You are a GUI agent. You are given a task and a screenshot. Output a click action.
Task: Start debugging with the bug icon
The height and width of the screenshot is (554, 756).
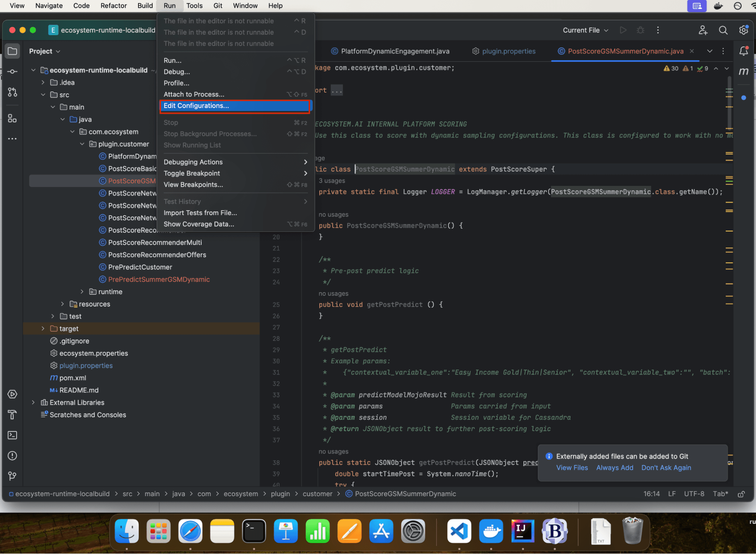point(640,30)
